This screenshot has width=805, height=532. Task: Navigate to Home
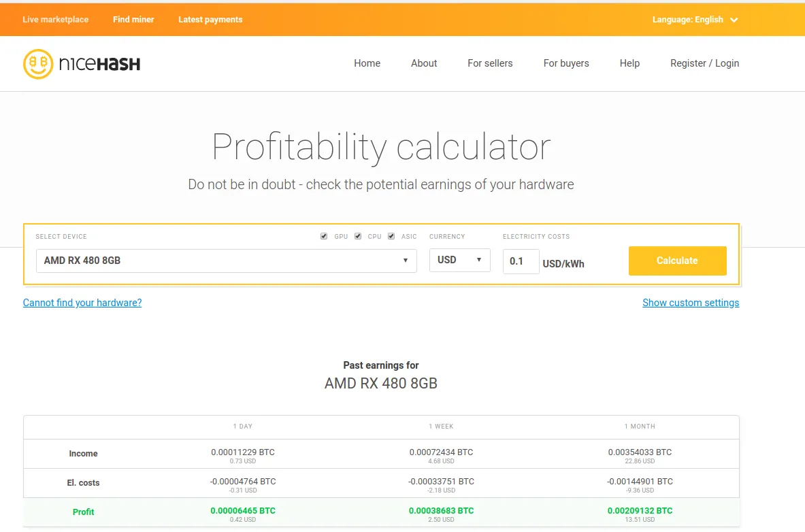point(367,63)
